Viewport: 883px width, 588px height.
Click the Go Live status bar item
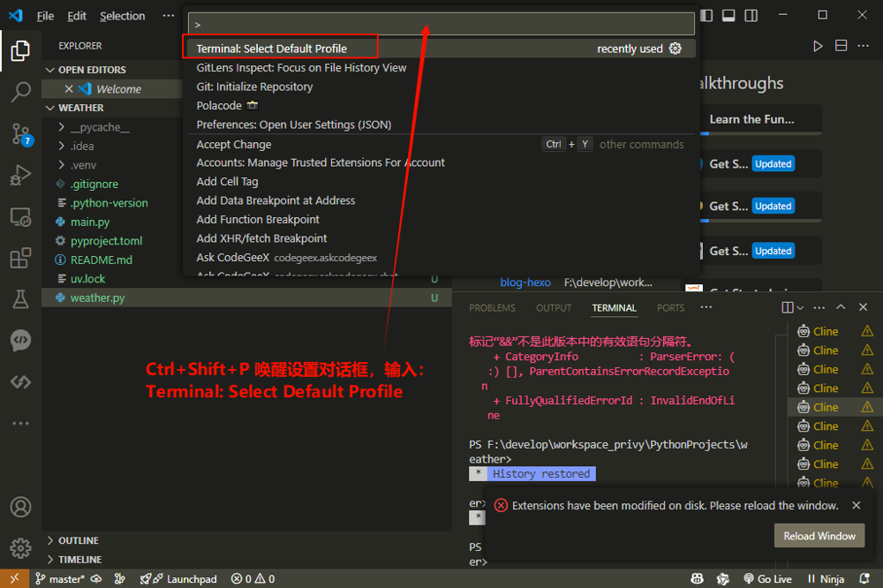pos(766,579)
